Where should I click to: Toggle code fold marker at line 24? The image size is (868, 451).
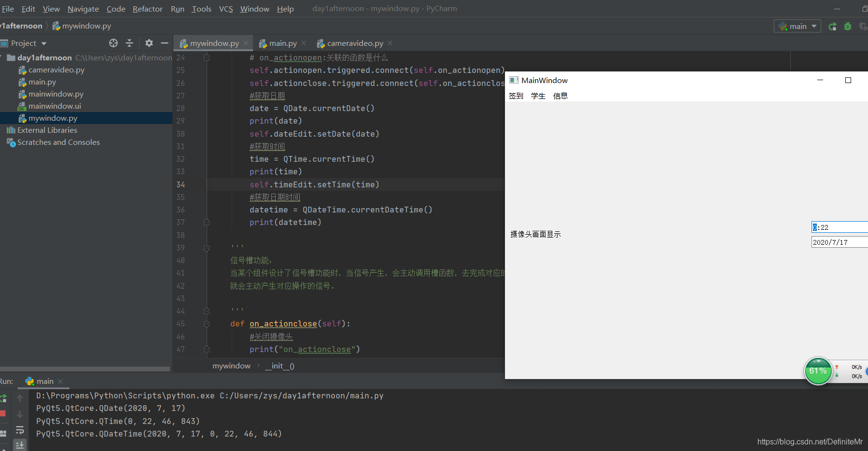point(207,57)
